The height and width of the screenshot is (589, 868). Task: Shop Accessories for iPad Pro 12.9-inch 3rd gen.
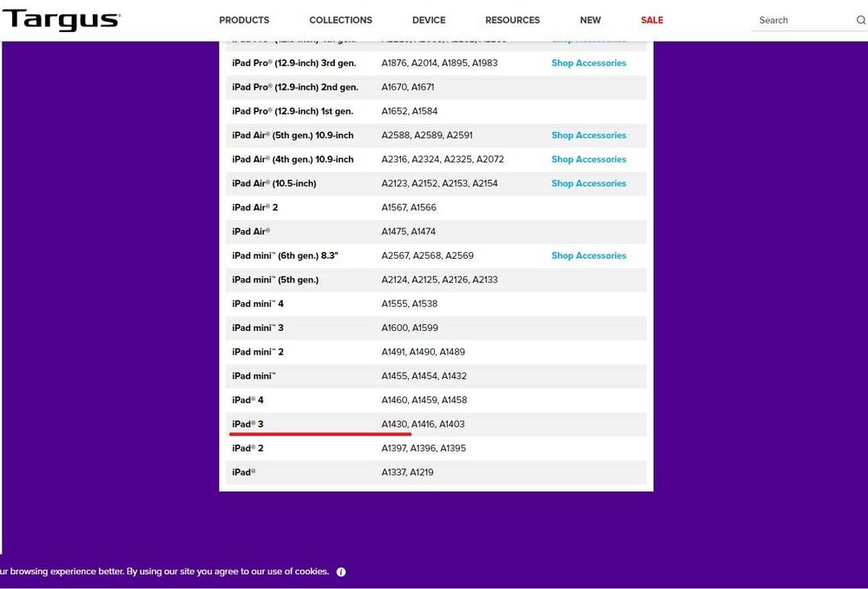coord(589,63)
